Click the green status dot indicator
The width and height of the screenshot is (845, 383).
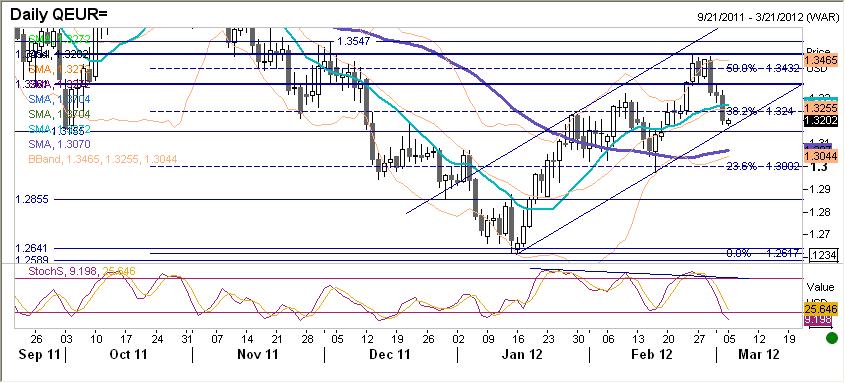[832, 339]
